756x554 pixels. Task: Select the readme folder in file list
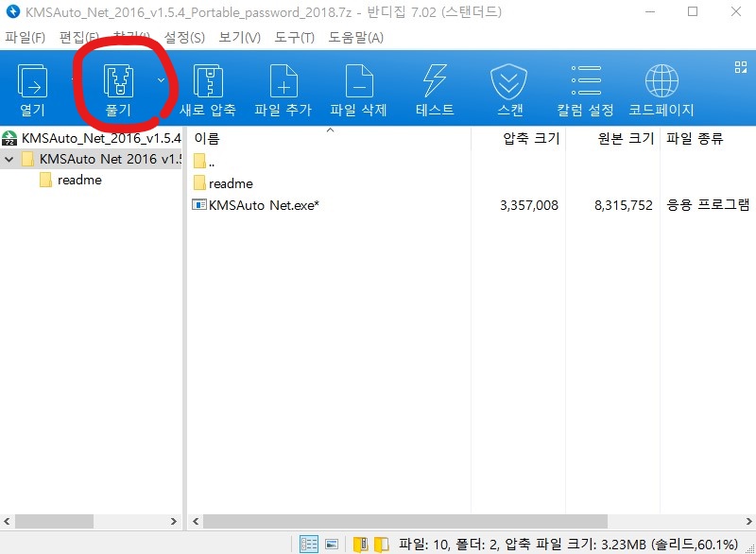(231, 183)
